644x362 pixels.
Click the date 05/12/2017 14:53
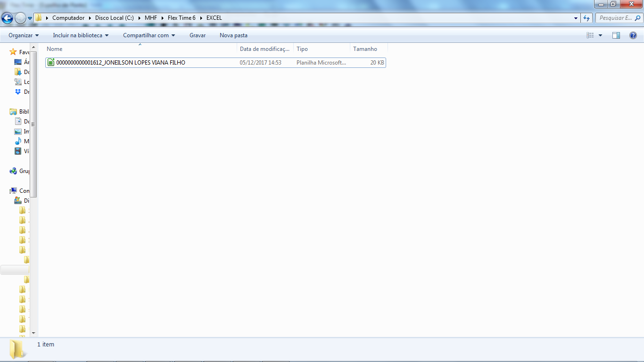pos(260,63)
